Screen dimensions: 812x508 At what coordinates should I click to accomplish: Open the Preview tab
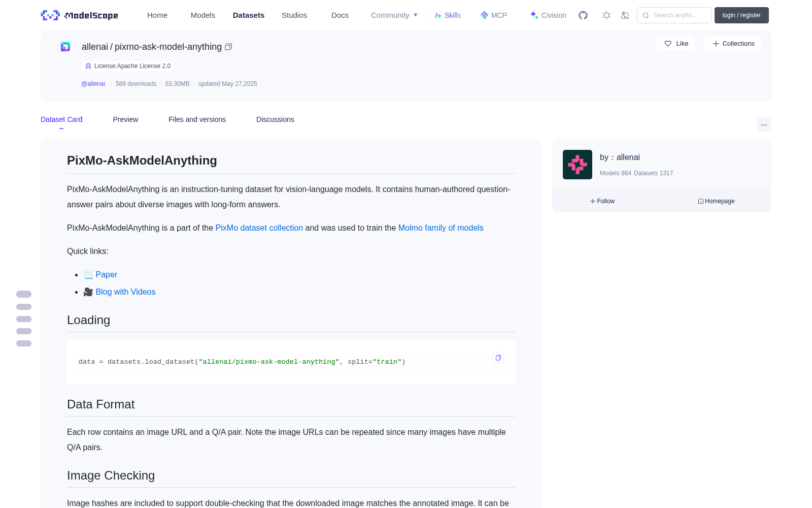click(125, 119)
